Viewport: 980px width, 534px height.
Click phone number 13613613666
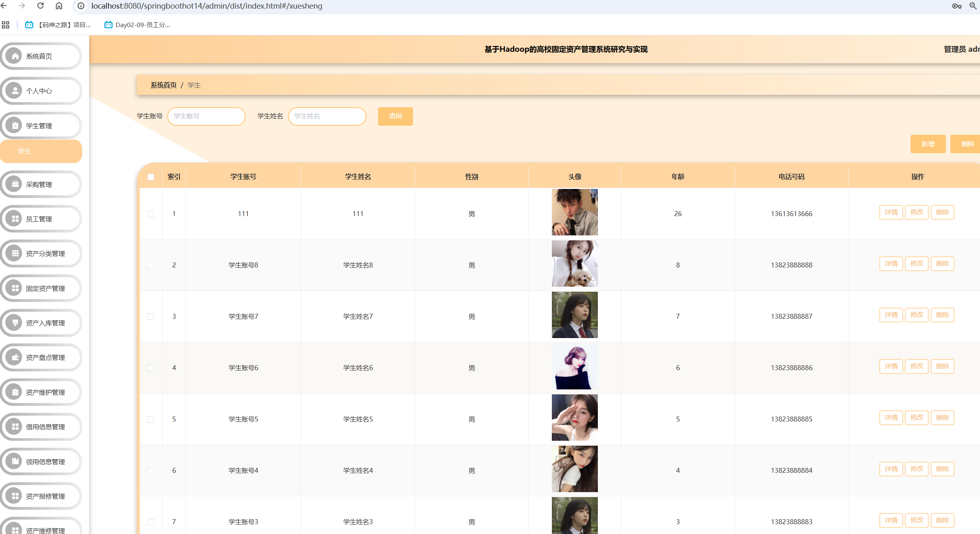(x=791, y=214)
